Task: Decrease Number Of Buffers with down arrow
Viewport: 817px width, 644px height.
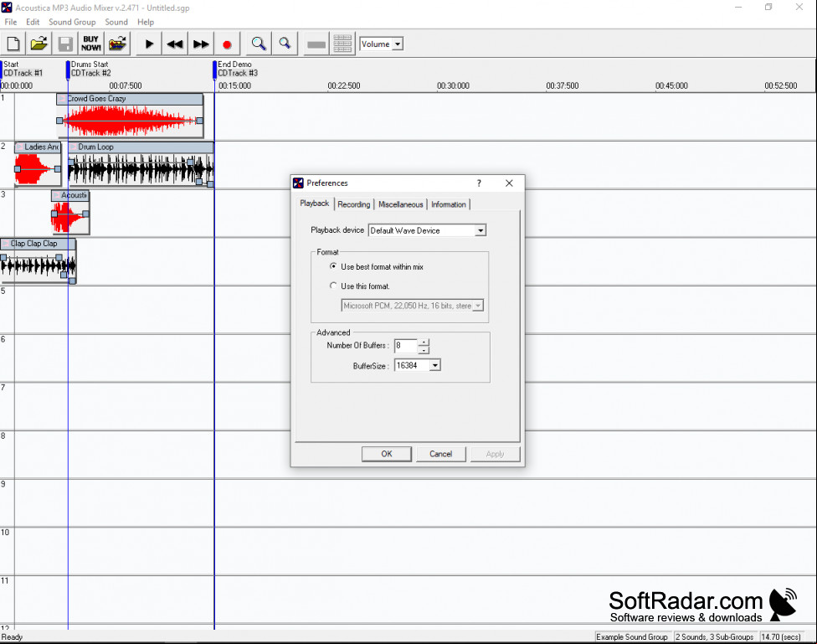Action: pyautogui.click(x=424, y=350)
